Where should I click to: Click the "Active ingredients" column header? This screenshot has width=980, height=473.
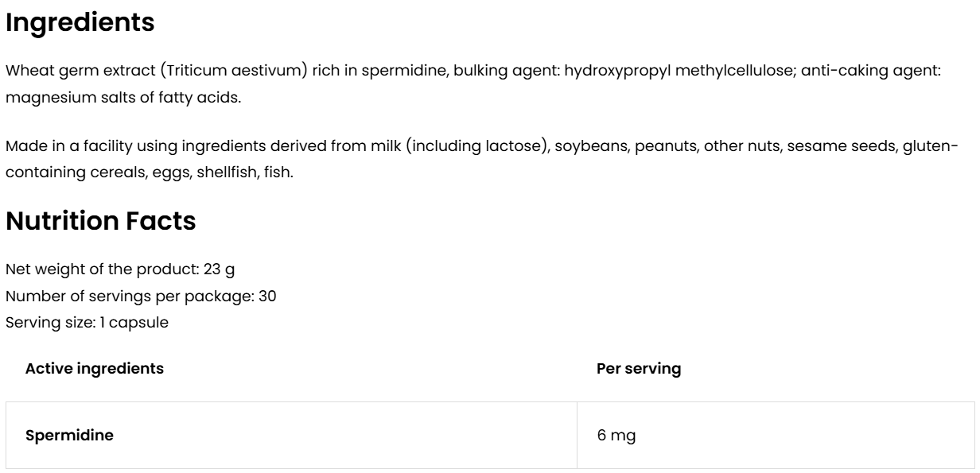pyautogui.click(x=95, y=369)
